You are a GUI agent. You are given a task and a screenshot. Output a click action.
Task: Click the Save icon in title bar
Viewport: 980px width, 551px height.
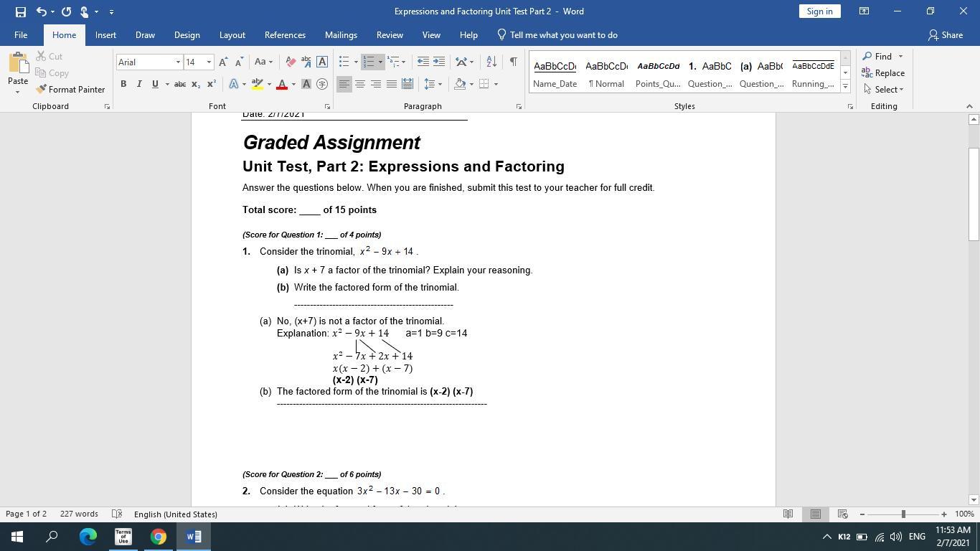coord(20,11)
